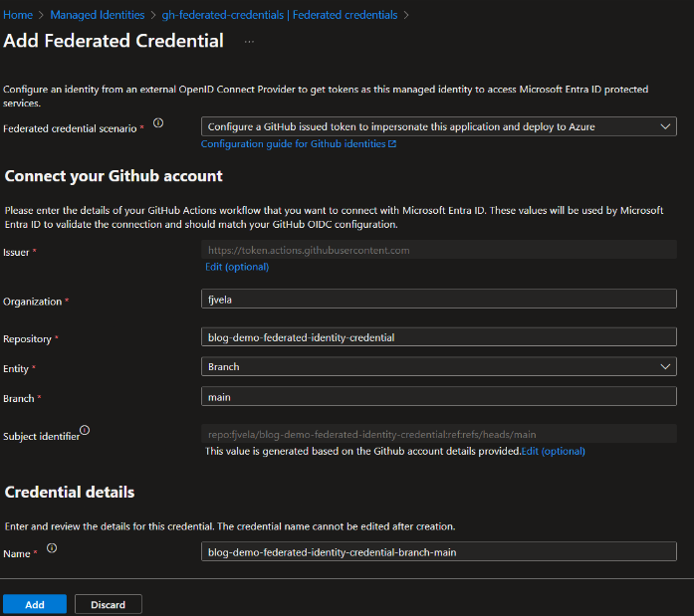
Task: Click the Credential details heading
Action: click(x=70, y=492)
